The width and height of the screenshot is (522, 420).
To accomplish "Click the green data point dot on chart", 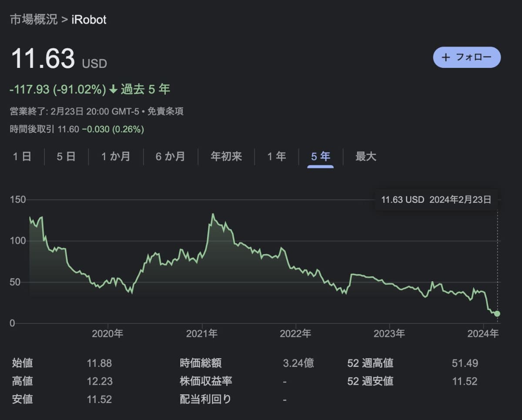I will point(497,313).
